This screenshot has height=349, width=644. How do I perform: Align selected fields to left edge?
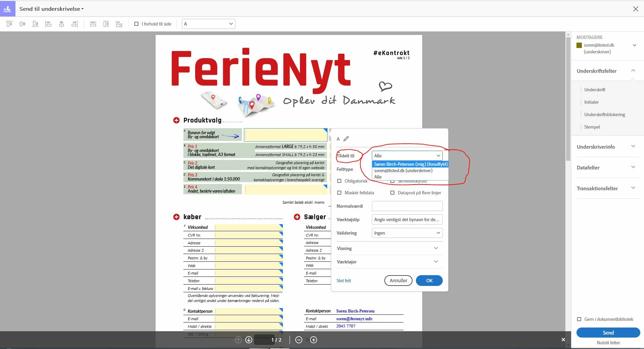(x=48, y=24)
